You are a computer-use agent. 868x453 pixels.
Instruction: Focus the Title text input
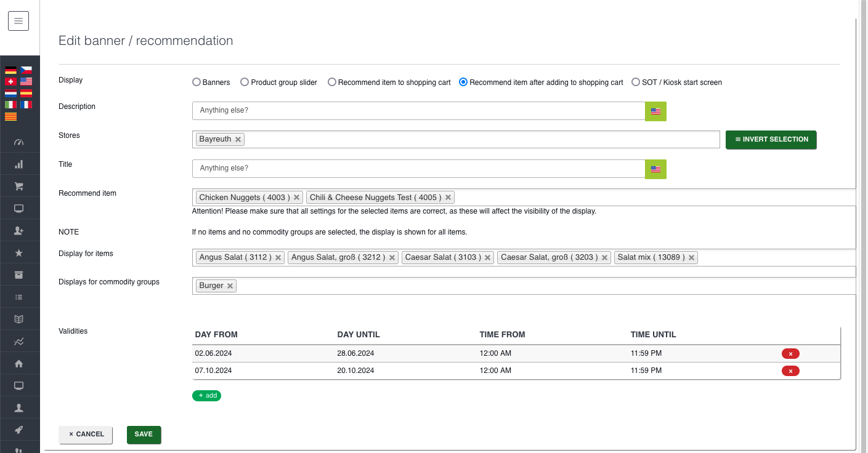click(418, 169)
